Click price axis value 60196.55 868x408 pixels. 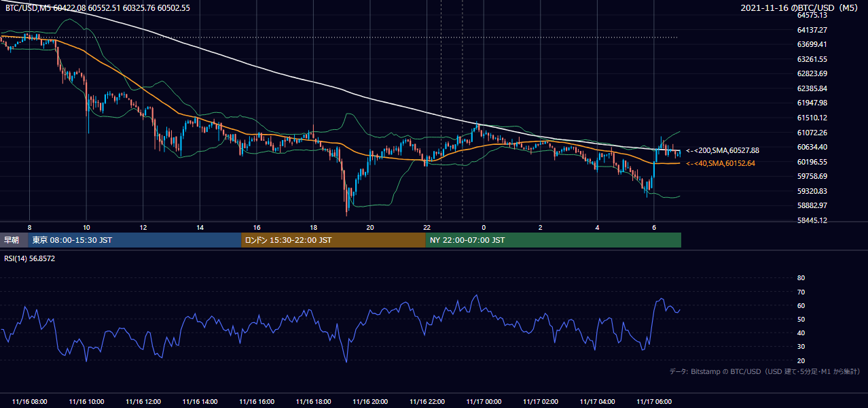click(x=812, y=162)
